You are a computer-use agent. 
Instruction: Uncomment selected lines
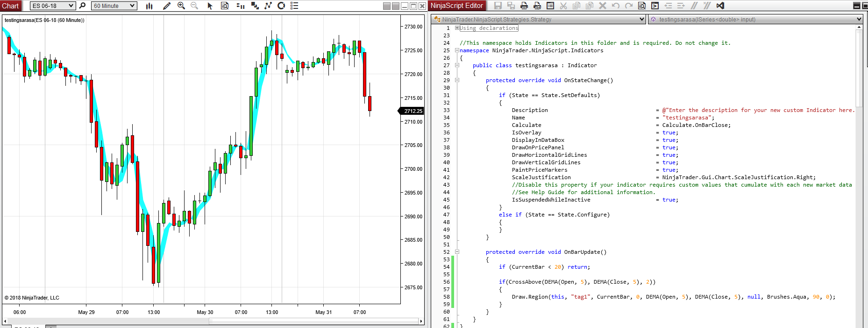click(707, 6)
